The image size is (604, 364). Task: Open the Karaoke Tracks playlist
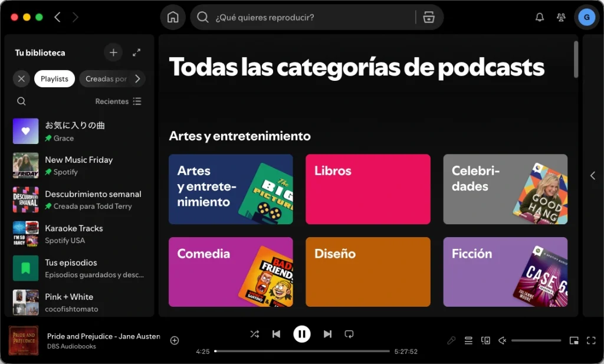coord(79,234)
